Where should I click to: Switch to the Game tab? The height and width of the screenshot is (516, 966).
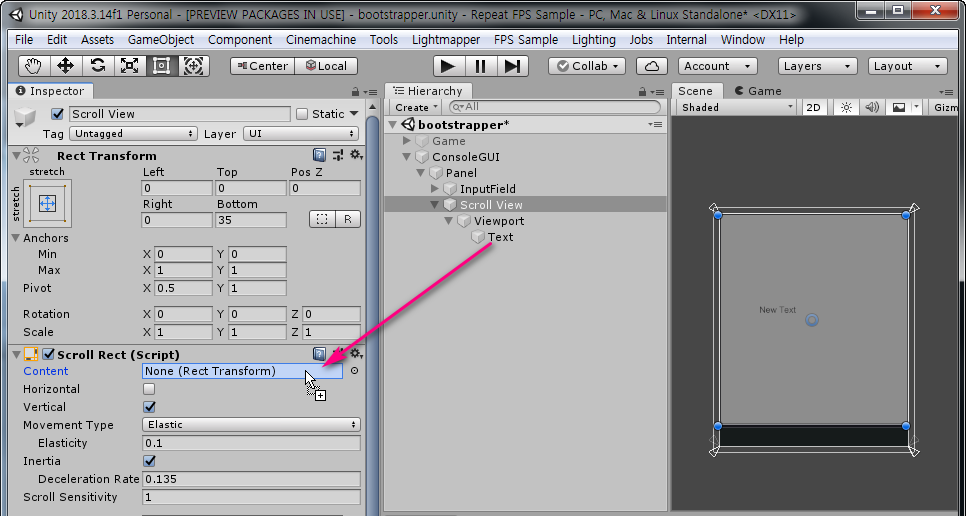(x=758, y=91)
